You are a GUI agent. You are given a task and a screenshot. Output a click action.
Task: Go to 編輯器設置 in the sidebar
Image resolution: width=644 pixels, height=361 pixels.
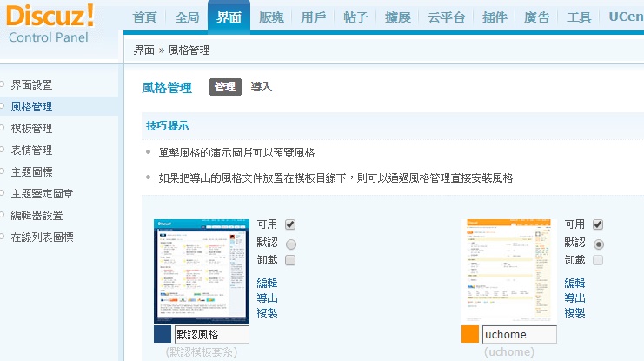click(37, 215)
